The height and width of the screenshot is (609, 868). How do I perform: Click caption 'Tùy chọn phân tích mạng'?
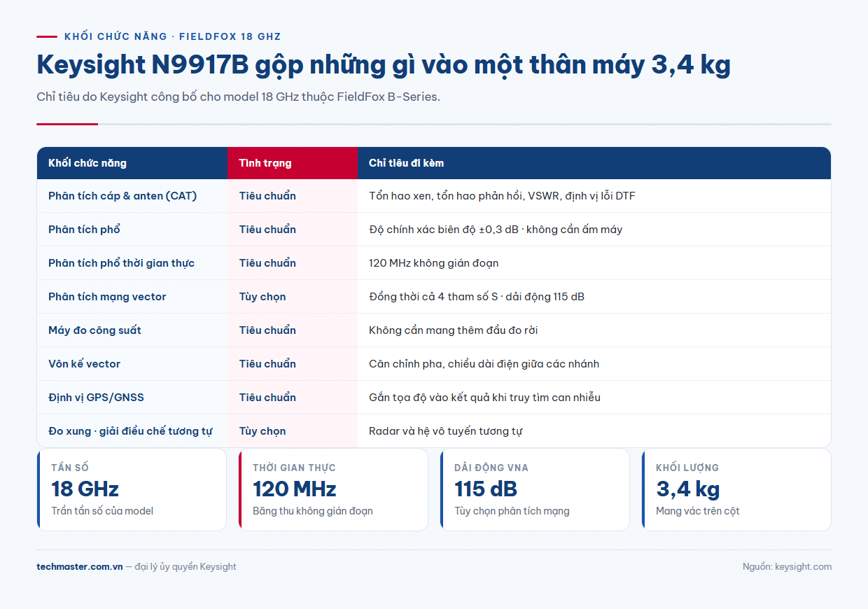pos(512,511)
